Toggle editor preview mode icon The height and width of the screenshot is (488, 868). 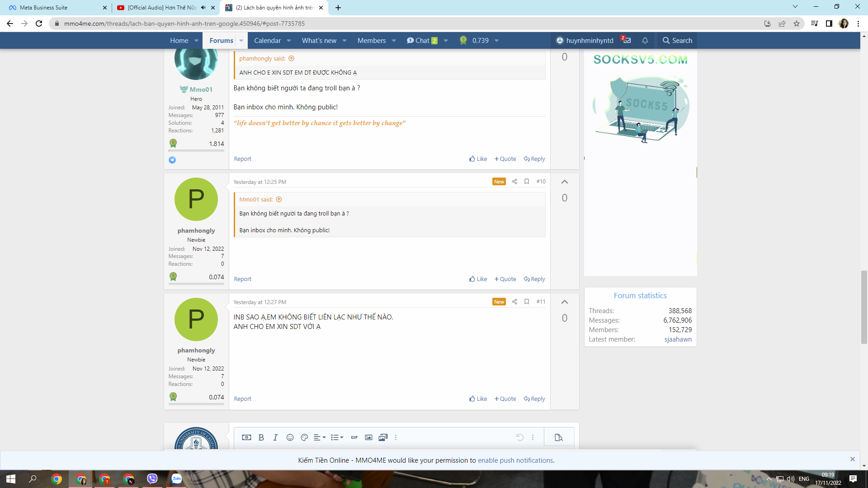pos(558,437)
